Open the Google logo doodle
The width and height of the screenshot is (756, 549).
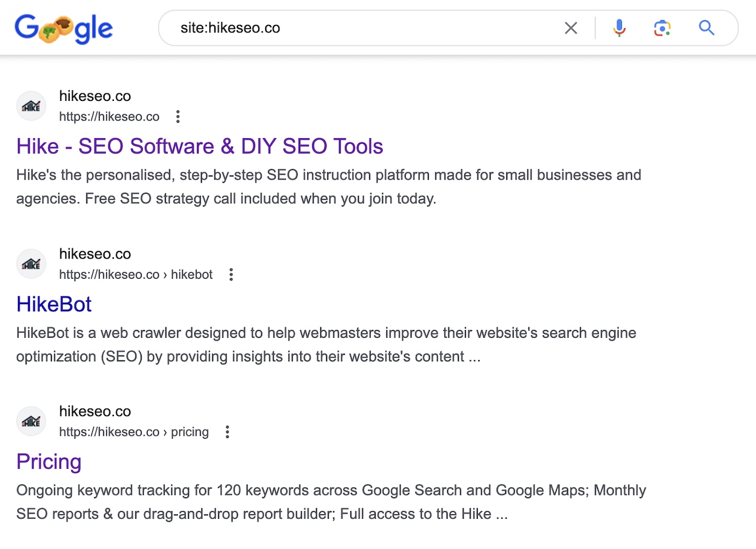click(x=64, y=28)
